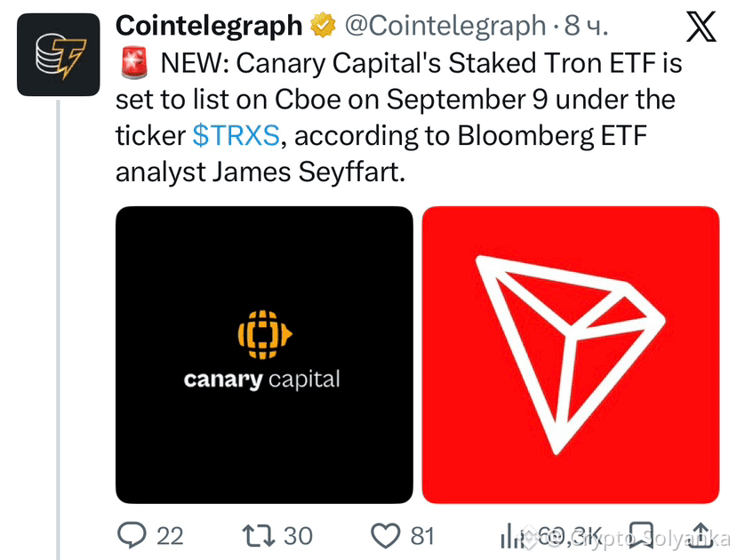Share the tweet with the upload icon

pos(701,535)
